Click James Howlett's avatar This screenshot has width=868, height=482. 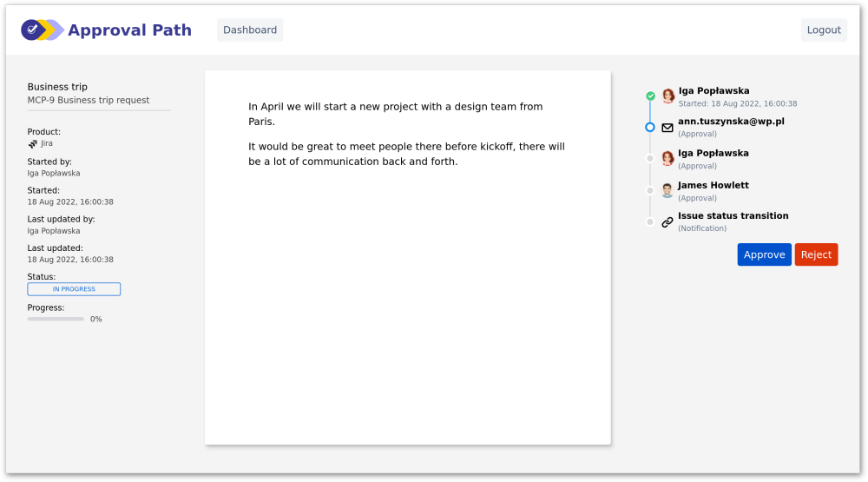point(667,190)
